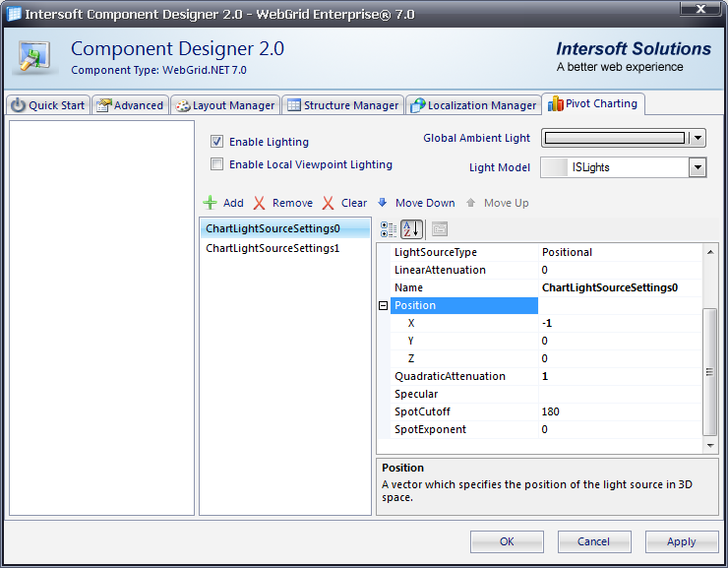This screenshot has width=728, height=568.
Task: Open the Structure Manager tab
Action: pyautogui.click(x=342, y=105)
